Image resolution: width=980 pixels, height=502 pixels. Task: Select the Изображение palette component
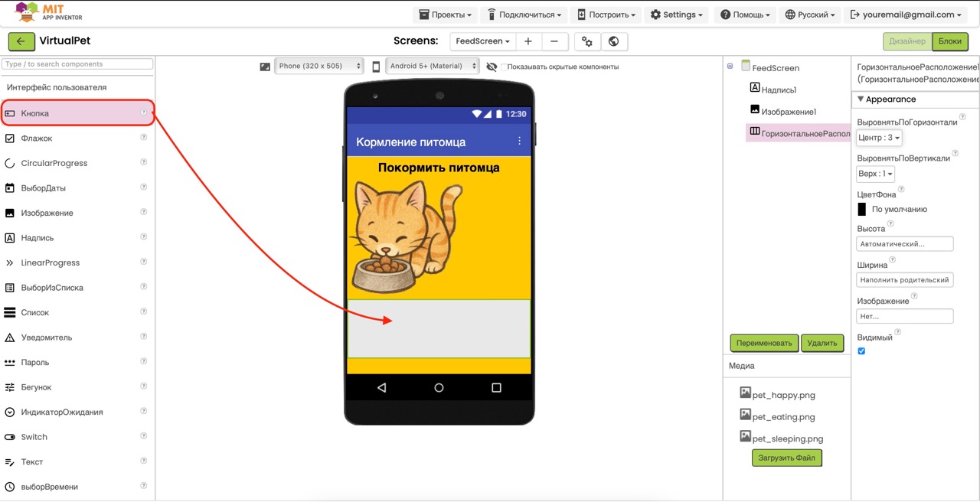[77, 213]
